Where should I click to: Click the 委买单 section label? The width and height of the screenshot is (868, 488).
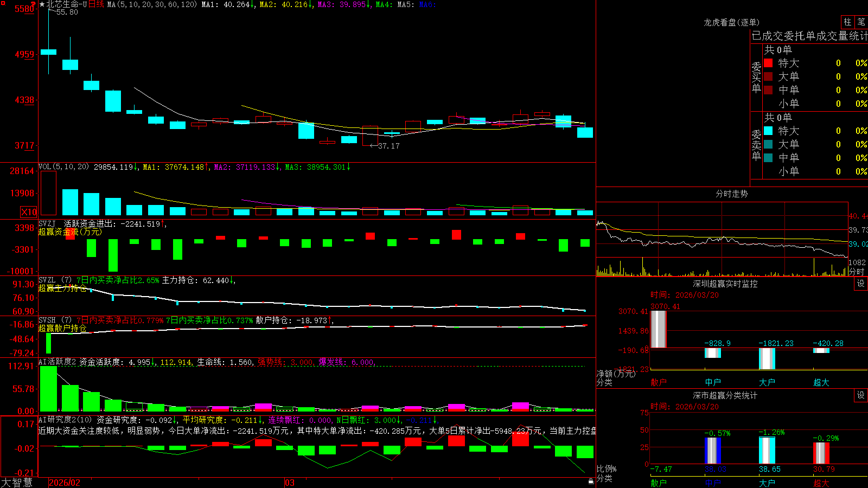click(756, 76)
